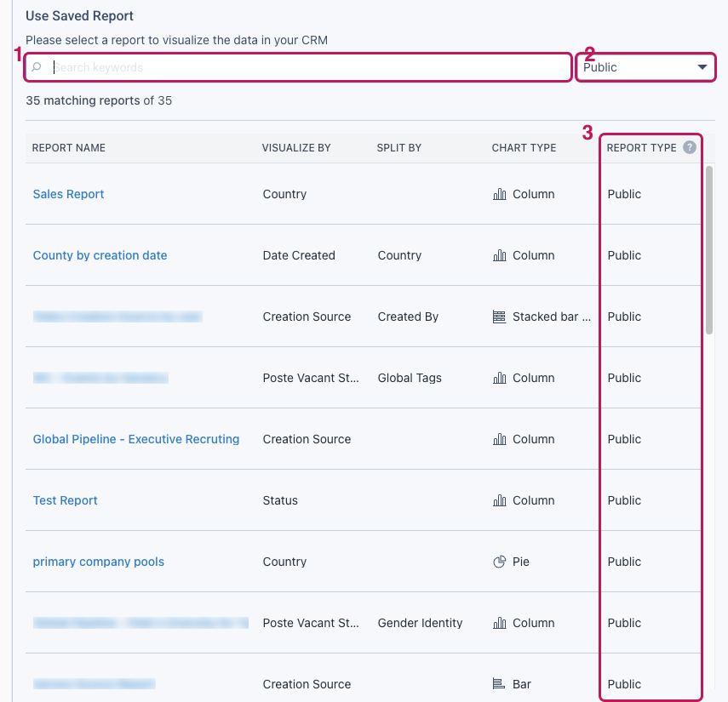Open Global Pipeline - Executive Recruting report
The image size is (728, 702).
136,439
